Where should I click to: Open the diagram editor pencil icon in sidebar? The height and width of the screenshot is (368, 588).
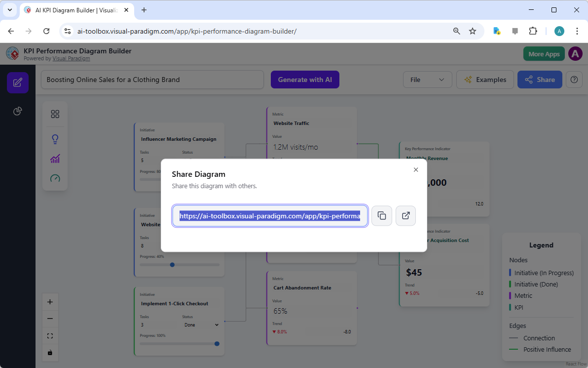pyautogui.click(x=17, y=82)
